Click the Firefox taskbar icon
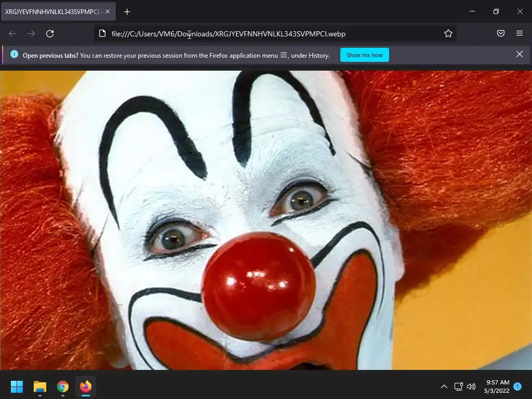Viewport: 532px width, 399px height. [86, 387]
